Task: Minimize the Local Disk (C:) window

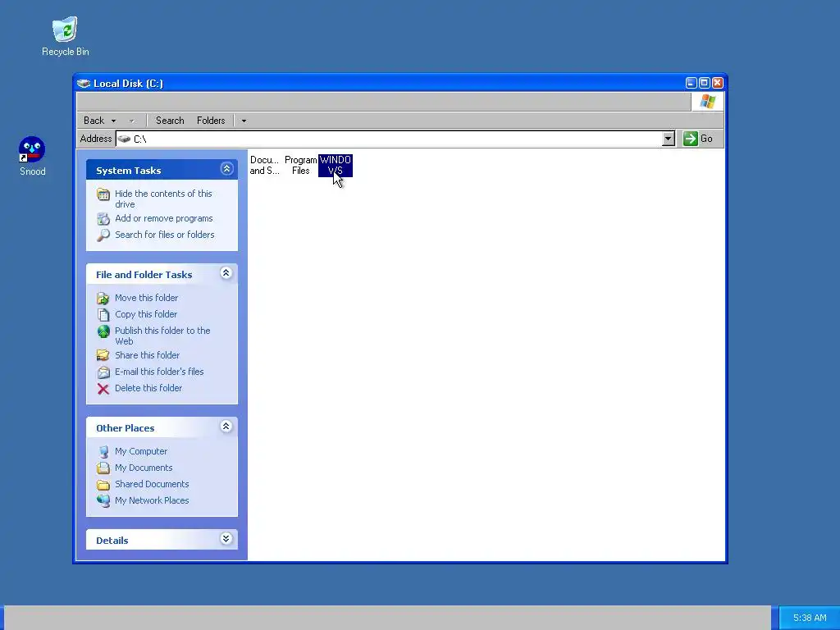Action: click(691, 83)
